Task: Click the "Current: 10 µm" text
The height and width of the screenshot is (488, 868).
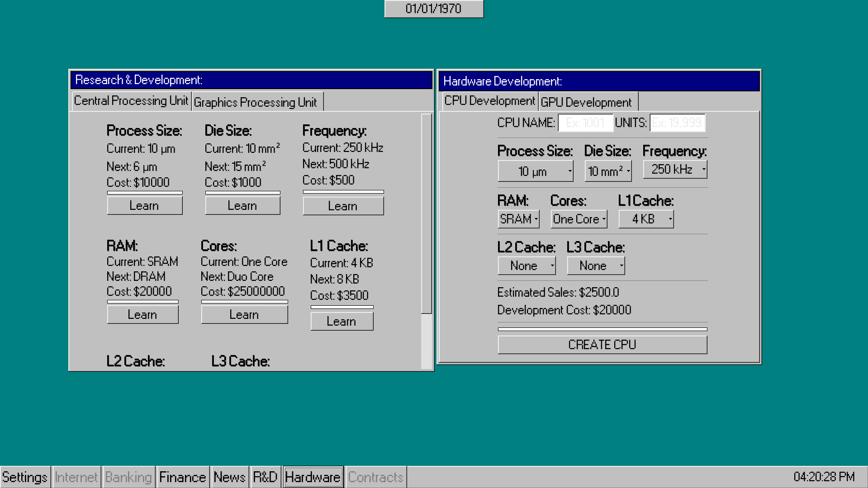Action: pos(141,149)
